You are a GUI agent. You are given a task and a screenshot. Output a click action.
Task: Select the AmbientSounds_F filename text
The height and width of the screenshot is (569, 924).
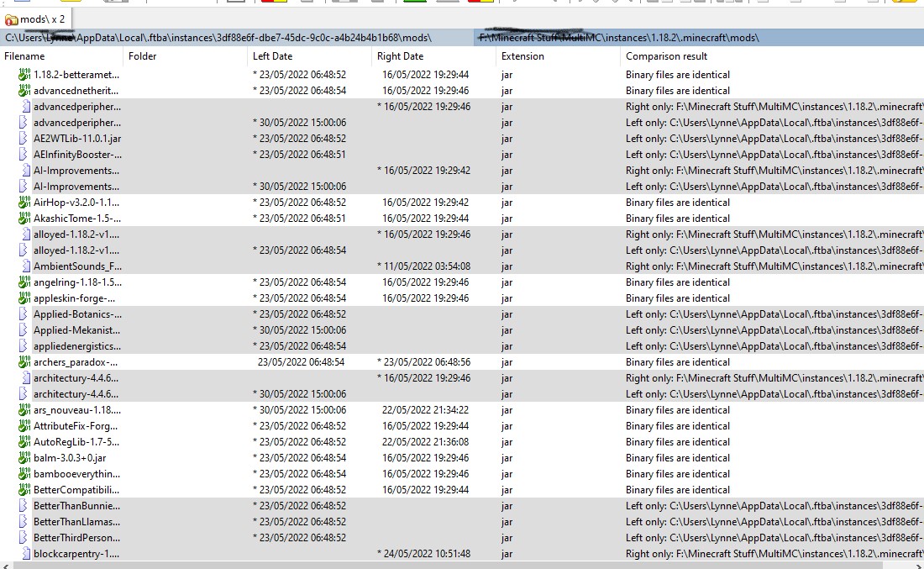point(78,266)
